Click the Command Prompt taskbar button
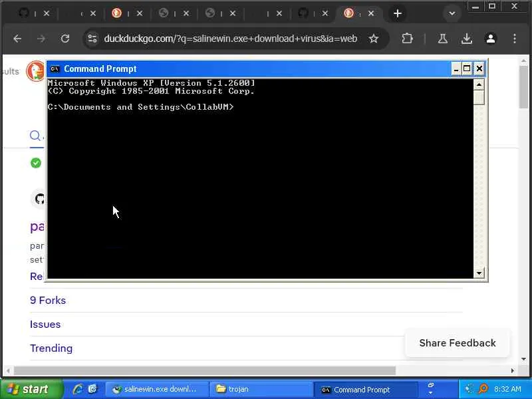532x399 pixels. pos(367,390)
